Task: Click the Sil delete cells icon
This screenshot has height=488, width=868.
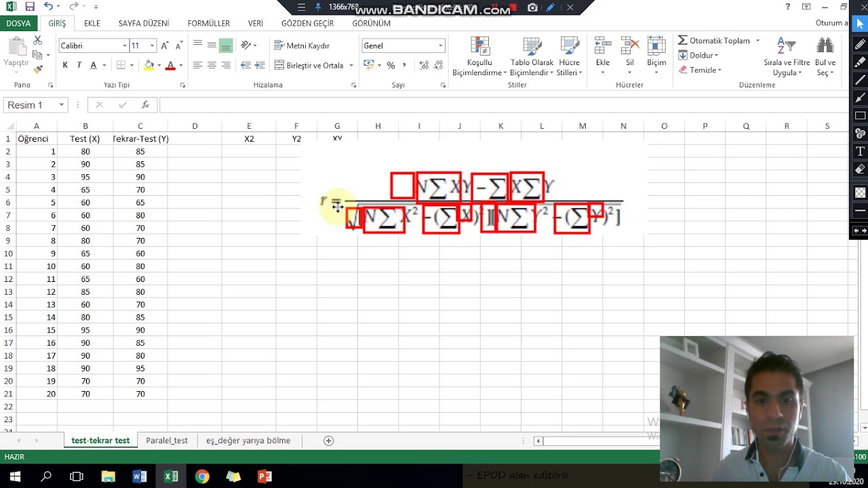Action: [630, 46]
